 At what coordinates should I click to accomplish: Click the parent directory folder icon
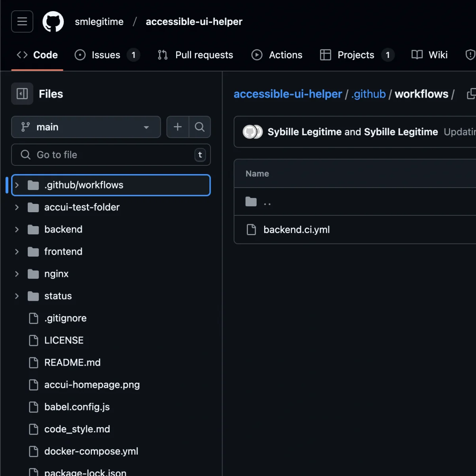[x=251, y=202]
